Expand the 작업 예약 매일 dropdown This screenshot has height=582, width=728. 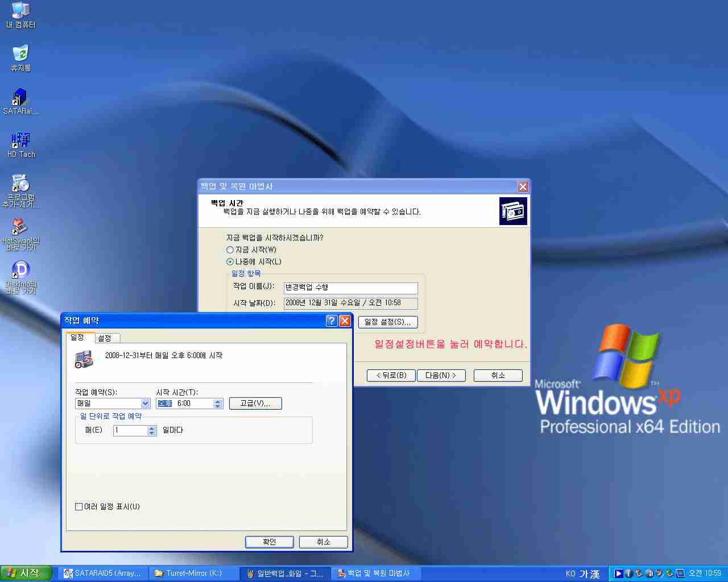pos(145,404)
